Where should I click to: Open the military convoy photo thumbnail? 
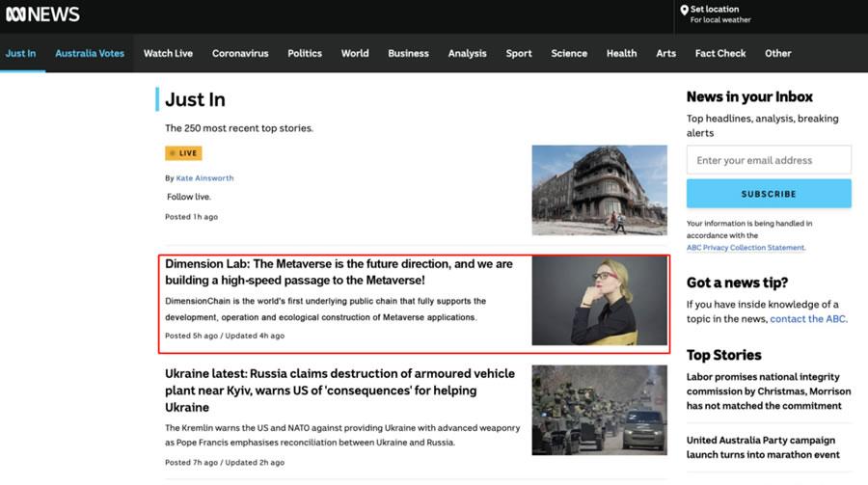point(600,410)
